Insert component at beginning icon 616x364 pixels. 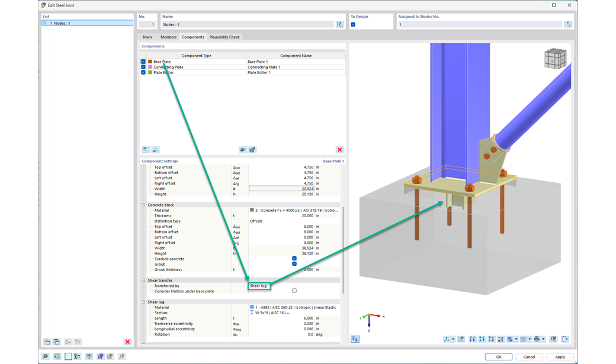pyautogui.click(x=146, y=150)
